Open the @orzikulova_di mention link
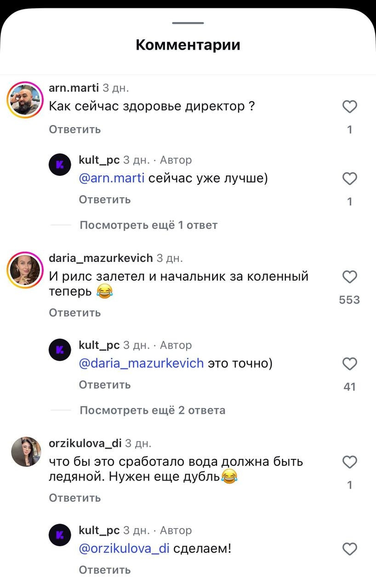 click(x=125, y=548)
